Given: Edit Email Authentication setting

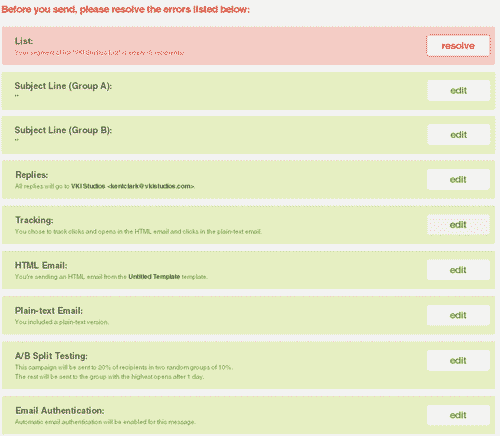Looking at the screenshot, I should point(458,415).
